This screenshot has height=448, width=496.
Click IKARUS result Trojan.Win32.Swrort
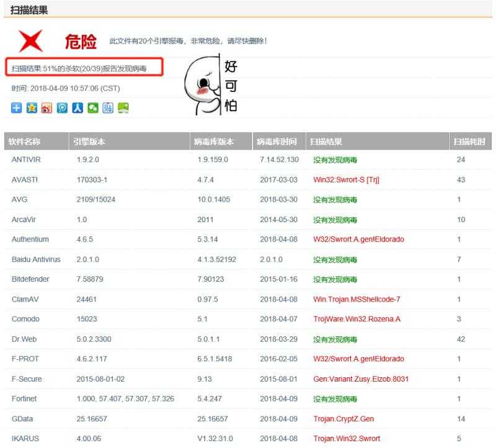tap(347, 439)
